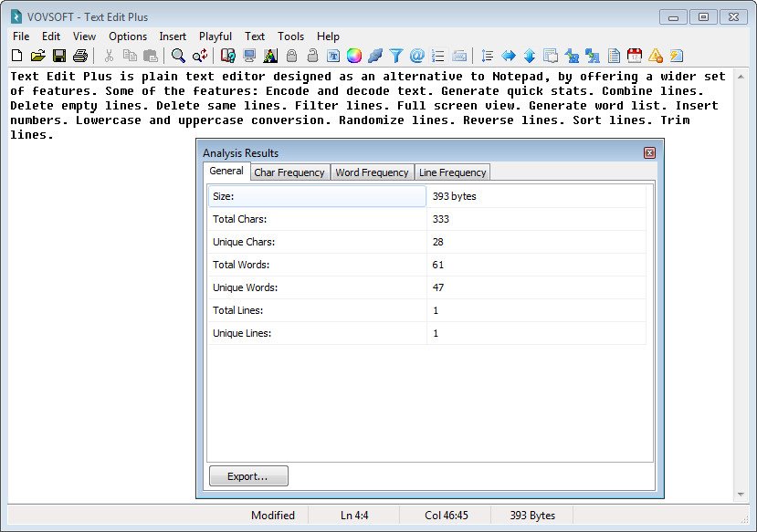Click the first A-Z sort icon

572,56
